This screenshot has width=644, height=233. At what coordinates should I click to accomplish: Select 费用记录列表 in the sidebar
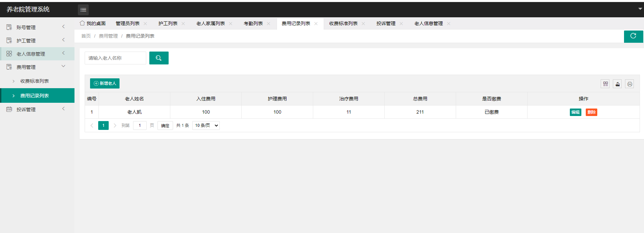click(x=37, y=96)
